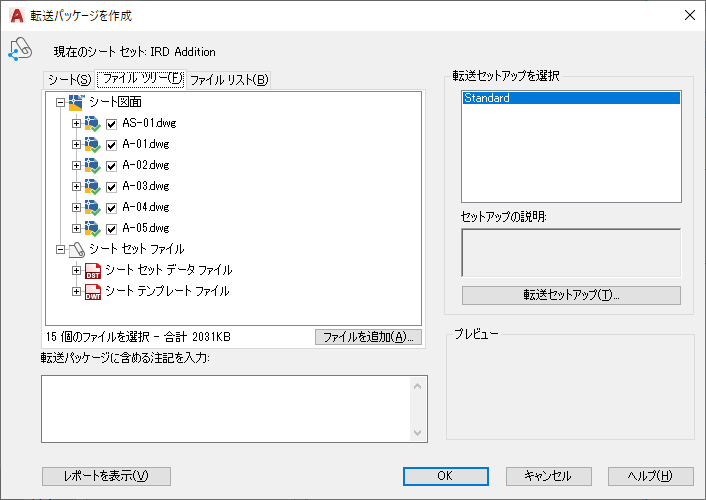Uncheck the A-04.dwg checkbox
Viewport: 706px width, 500px height.
pyautogui.click(x=111, y=208)
